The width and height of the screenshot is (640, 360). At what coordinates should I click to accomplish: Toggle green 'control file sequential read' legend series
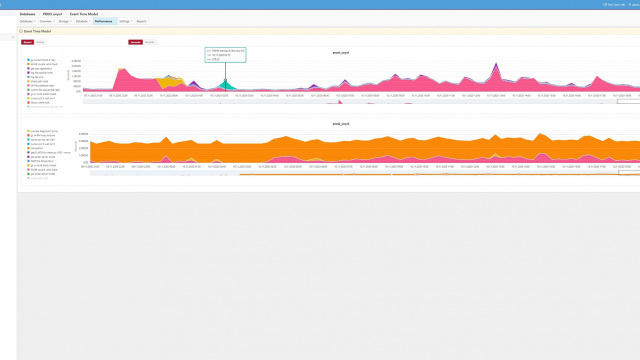tap(43, 90)
